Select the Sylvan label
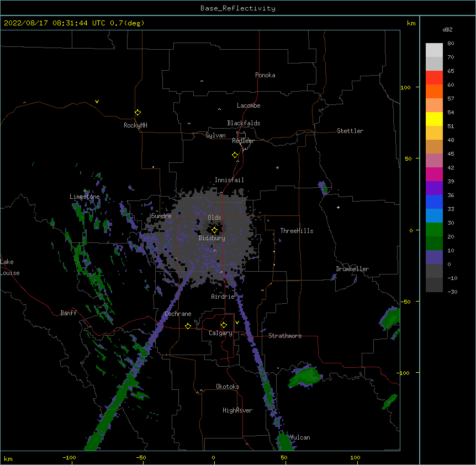476x465 pixels. click(215, 135)
